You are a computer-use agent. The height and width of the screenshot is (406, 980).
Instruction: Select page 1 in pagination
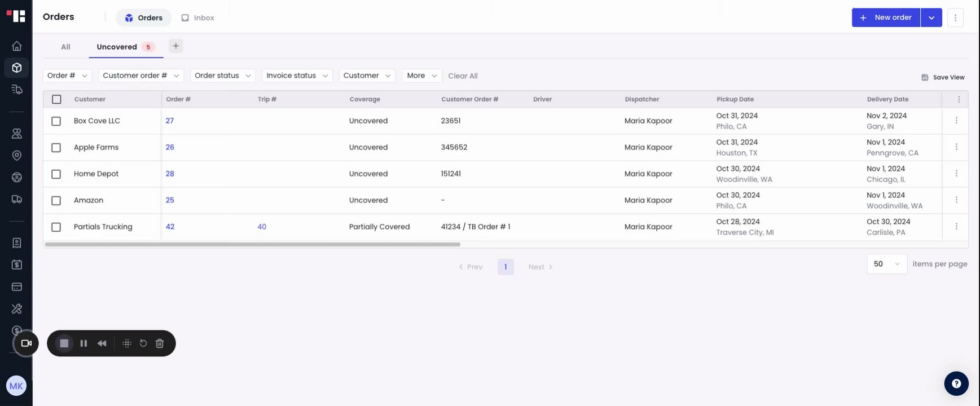[x=506, y=267]
